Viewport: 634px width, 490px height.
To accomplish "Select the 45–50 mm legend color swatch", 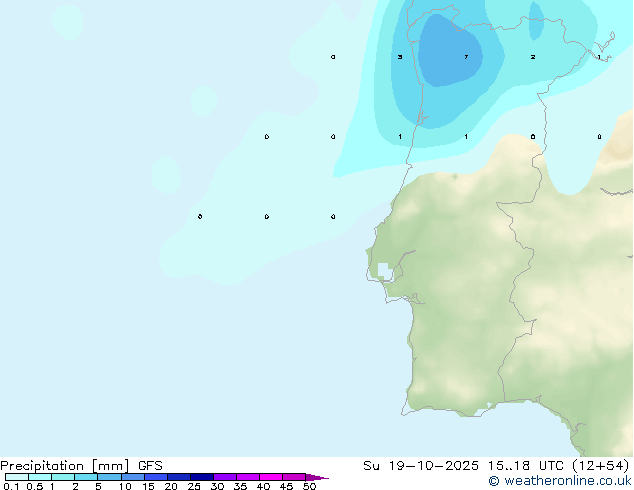I will click(x=294, y=477).
